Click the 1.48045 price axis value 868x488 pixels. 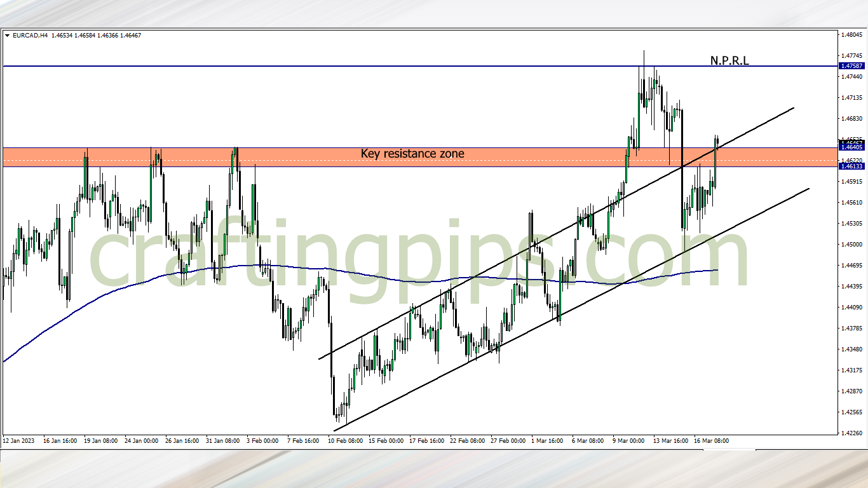pos(851,35)
